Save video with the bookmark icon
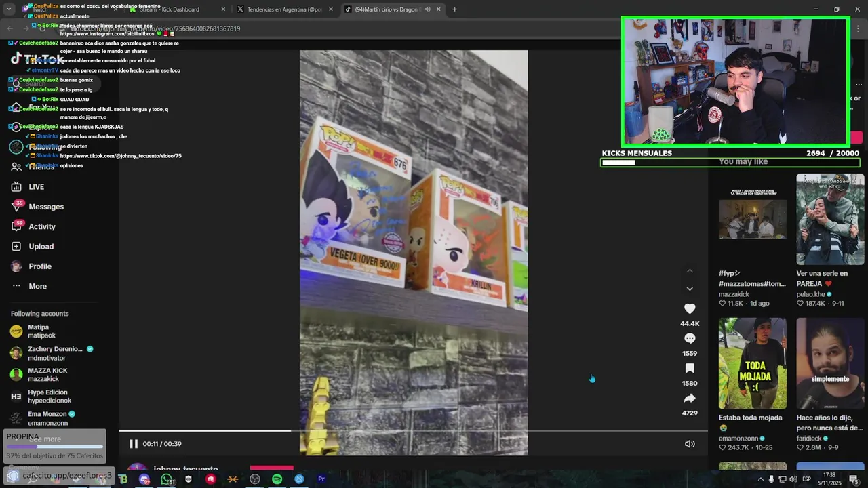868x488 pixels. [690, 368]
